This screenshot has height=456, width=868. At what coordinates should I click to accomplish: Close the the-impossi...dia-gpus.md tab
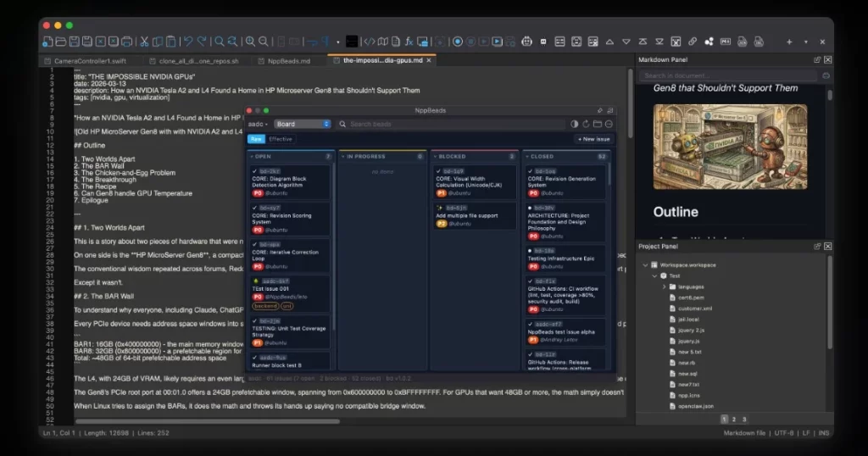pos(428,60)
